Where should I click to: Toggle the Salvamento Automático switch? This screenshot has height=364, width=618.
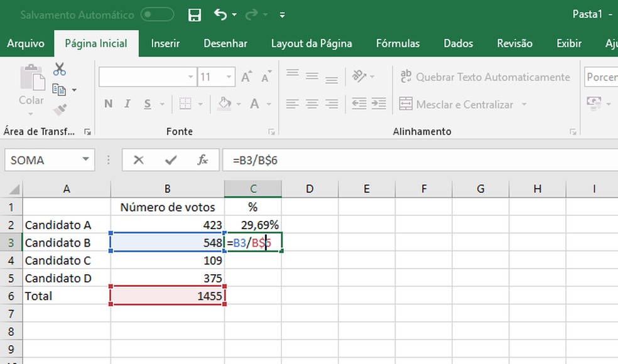(x=157, y=14)
